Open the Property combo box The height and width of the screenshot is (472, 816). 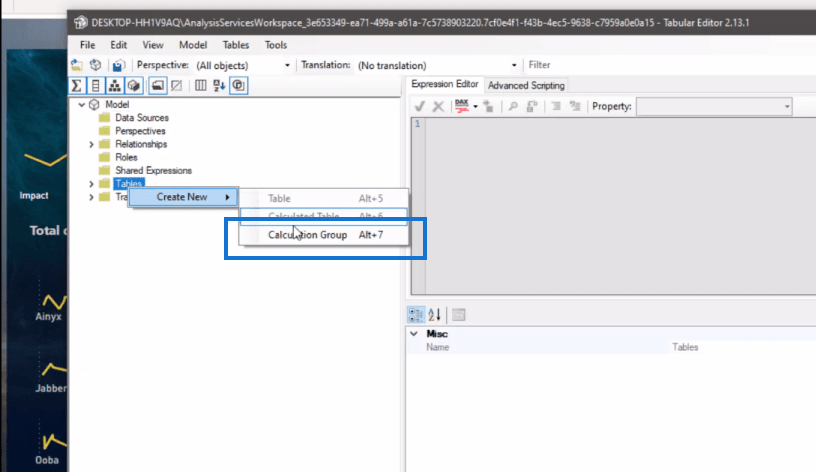pyautogui.click(x=714, y=106)
